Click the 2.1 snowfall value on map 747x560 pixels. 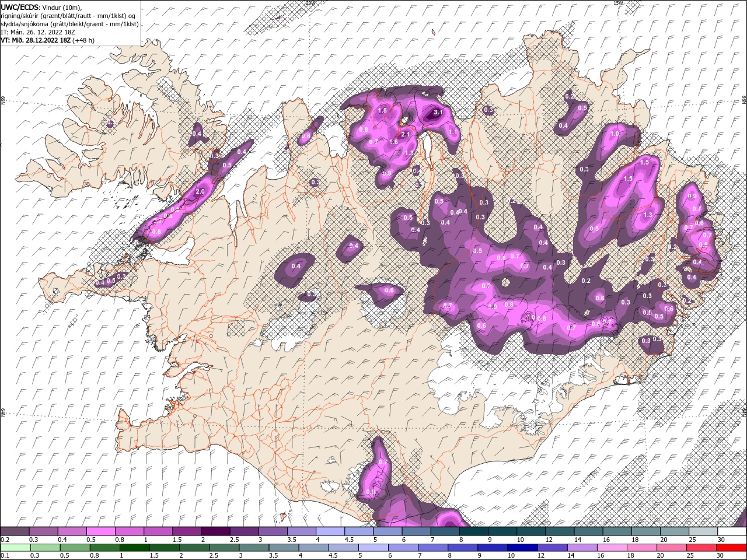[406, 134]
